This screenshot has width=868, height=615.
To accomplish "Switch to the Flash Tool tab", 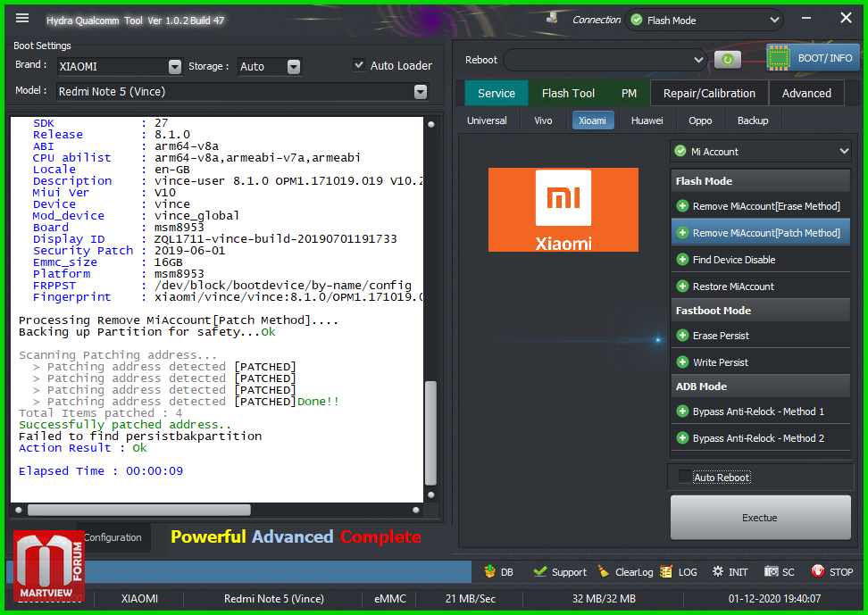I will [568, 93].
